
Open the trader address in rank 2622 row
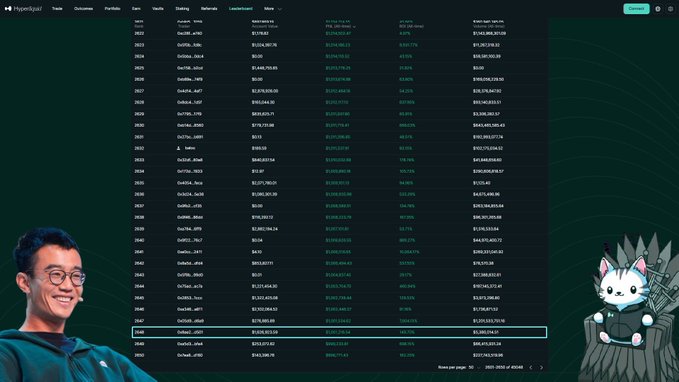click(190, 33)
